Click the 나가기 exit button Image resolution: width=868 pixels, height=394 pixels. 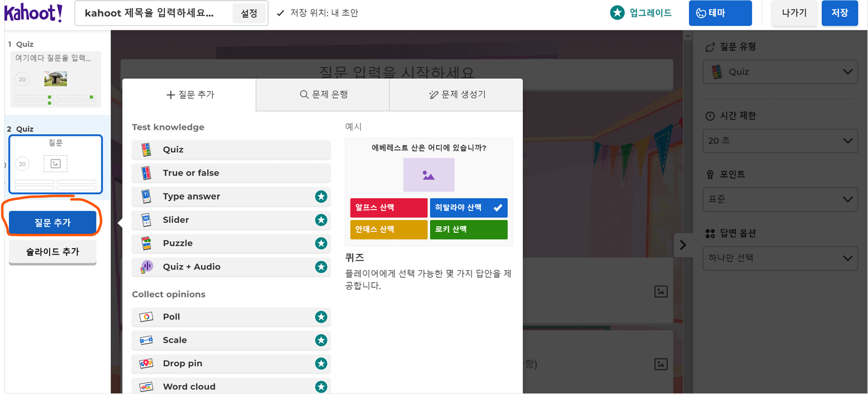click(794, 13)
